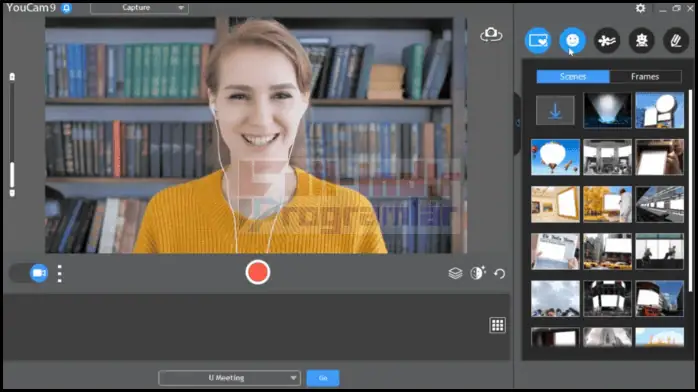Open the U Meeting app dropdown
The height and width of the screenshot is (392, 698).
(229, 378)
